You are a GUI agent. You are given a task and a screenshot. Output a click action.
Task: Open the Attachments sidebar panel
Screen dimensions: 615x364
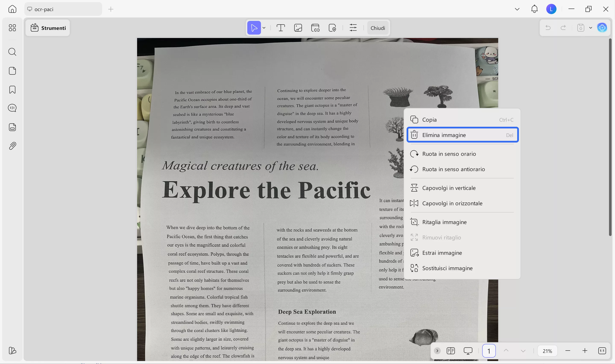point(12,146)
